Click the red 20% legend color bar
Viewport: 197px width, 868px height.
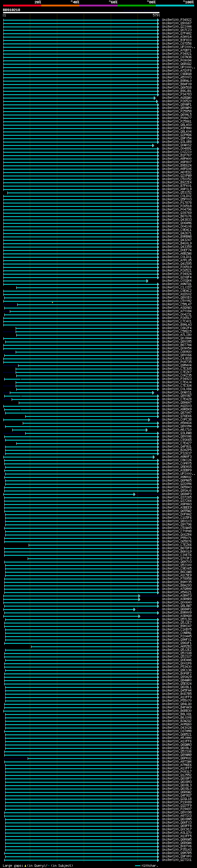(22, 6)
